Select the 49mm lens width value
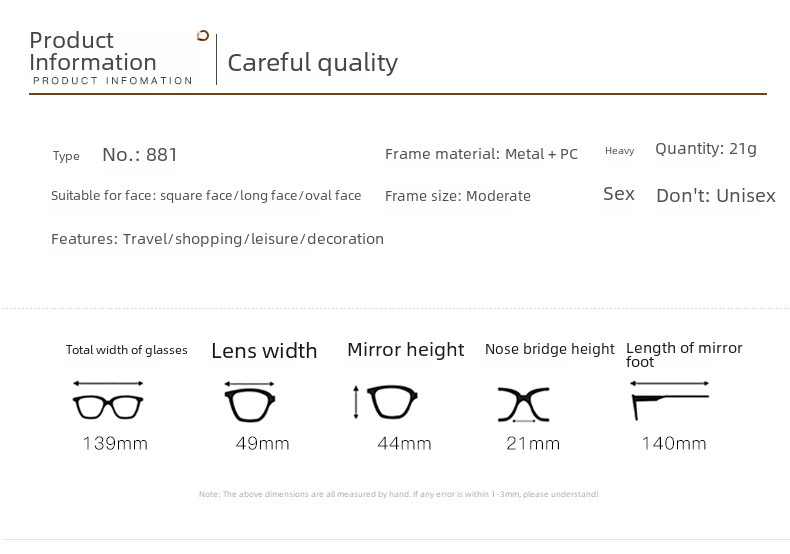 [260, 443]
